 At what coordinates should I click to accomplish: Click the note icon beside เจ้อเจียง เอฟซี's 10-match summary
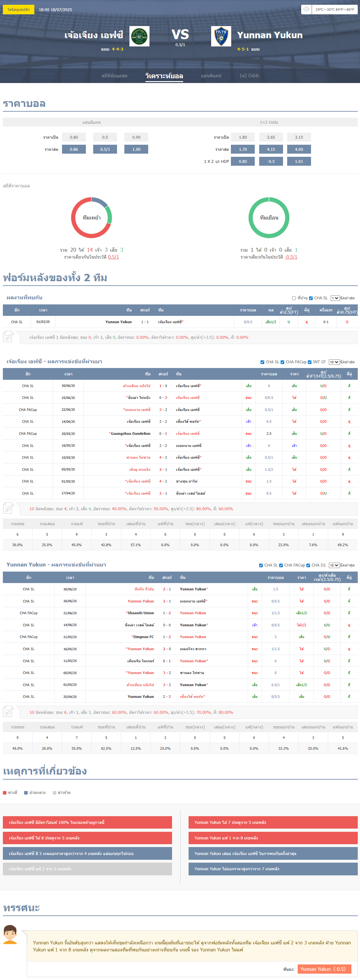coord(8,508)
